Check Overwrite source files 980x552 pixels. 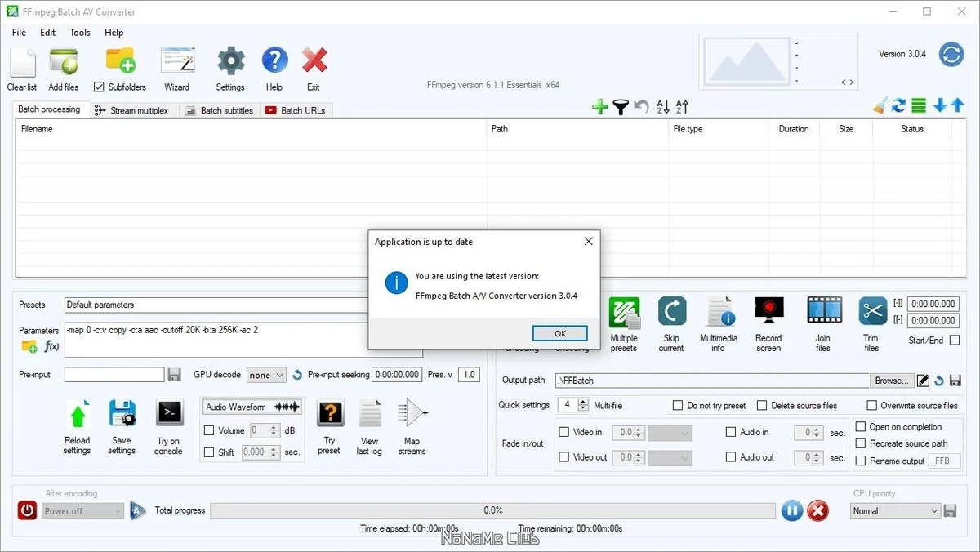pos(872,406)
